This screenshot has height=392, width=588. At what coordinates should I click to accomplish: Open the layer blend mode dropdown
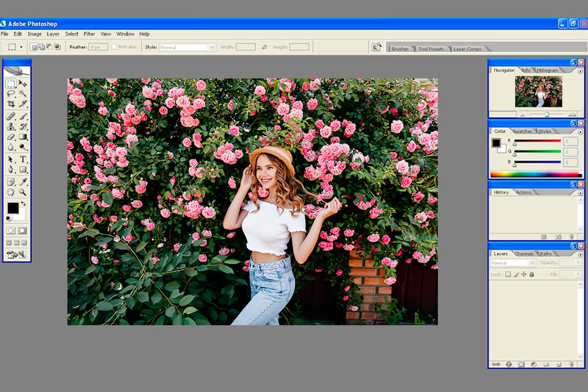pyautogui.click(x=513, y=263)
